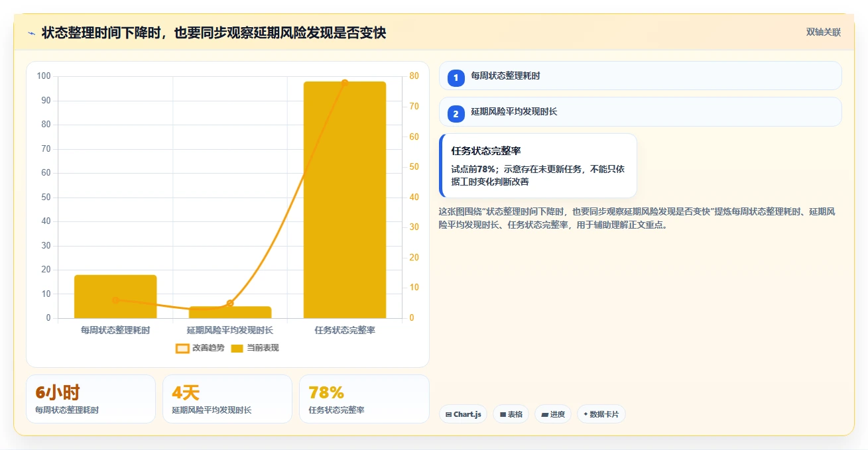Click the blue number 1 badge
The image size is (868, 450).
(x=456, y=78)
